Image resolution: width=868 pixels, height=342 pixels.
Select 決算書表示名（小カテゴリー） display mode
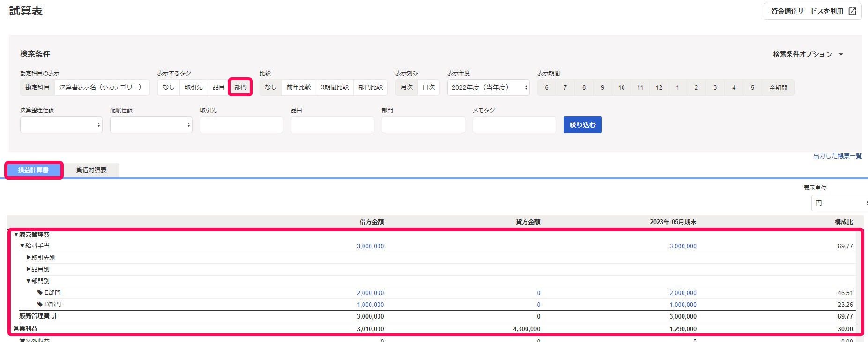pyautogui.click(x=101, y=87)
